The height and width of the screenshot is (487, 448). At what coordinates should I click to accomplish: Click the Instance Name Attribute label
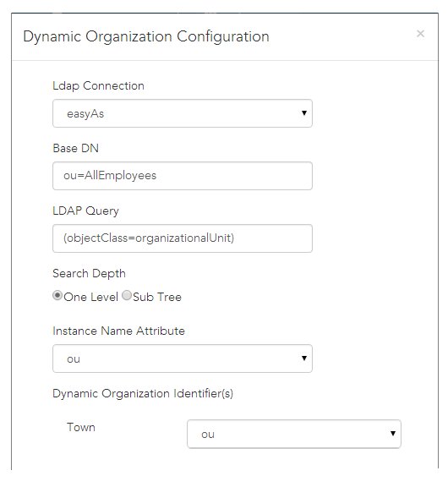tap(118, 331)
